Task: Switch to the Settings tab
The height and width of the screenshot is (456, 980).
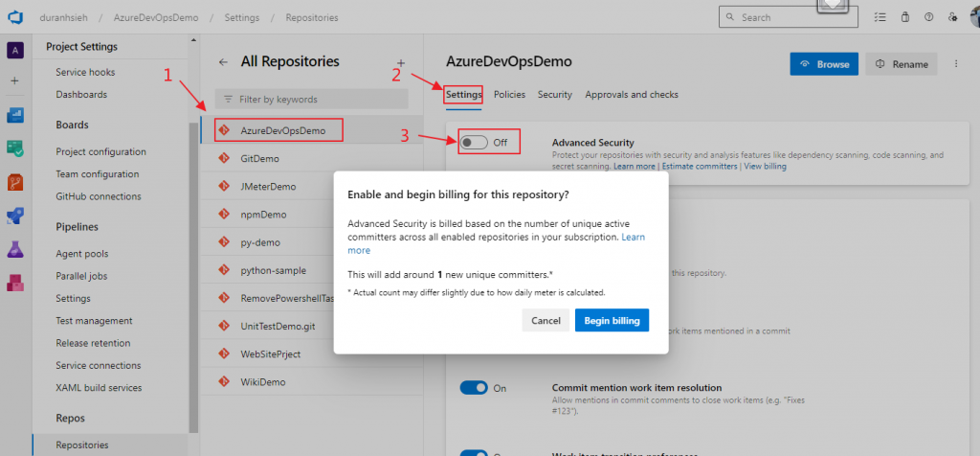Action: [x=464, y=95]
